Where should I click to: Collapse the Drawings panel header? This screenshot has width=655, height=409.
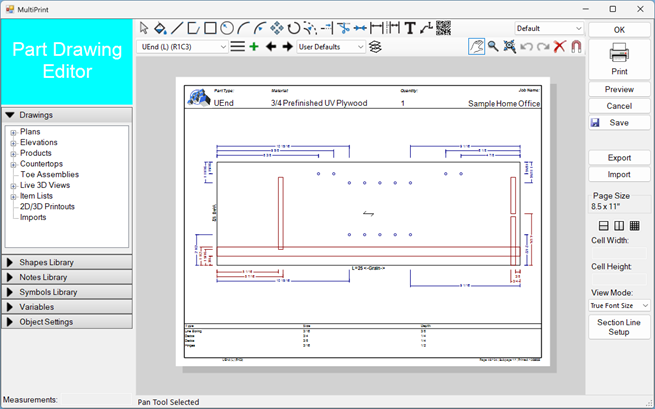click(x=67, y=115)
